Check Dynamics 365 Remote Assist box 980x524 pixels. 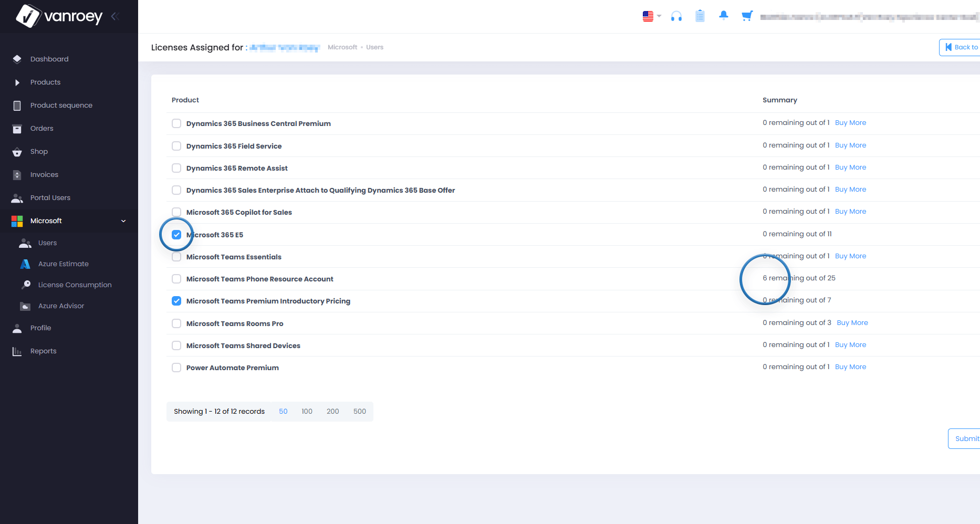coord(176,168)
